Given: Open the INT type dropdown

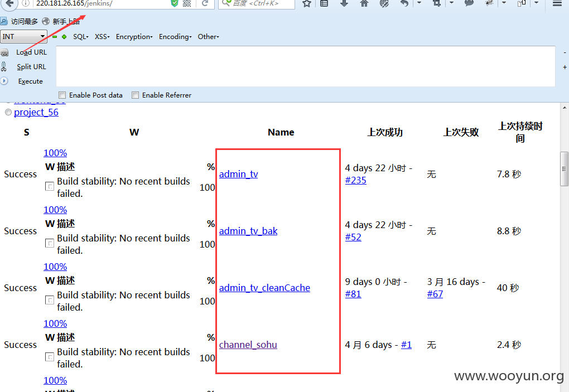Looking at the screenshot, I should pos(23,37).
